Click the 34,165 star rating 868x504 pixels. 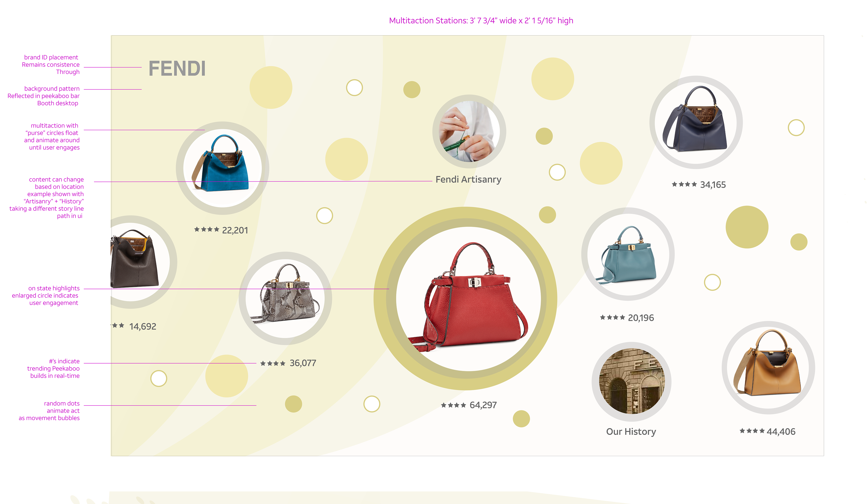coord(698,185)
